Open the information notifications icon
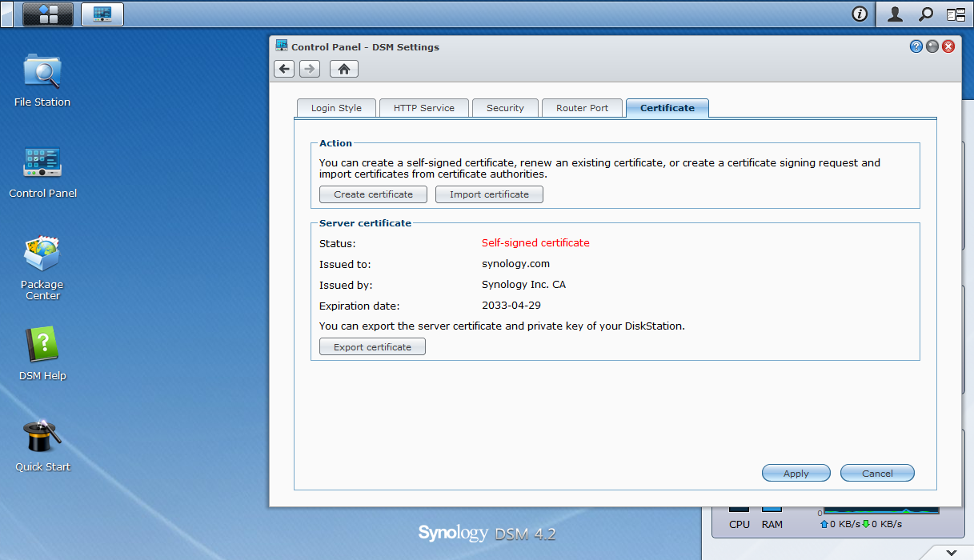Image resolution: width=974 pixels, height=560 pixels. [x=860, y=14]
